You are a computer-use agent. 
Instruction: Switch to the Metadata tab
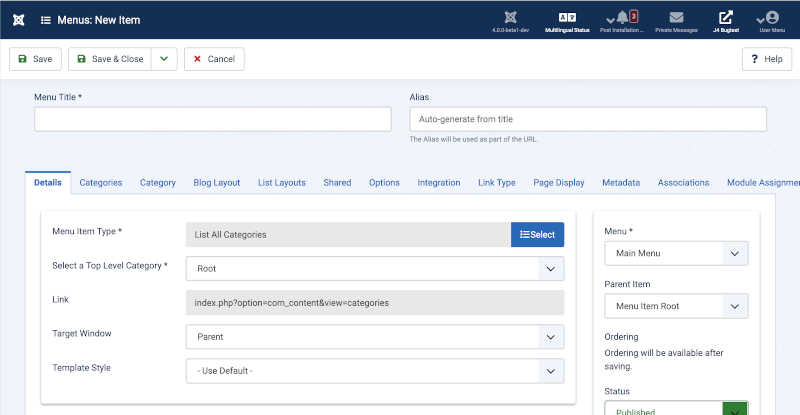[x=621, y=183]
